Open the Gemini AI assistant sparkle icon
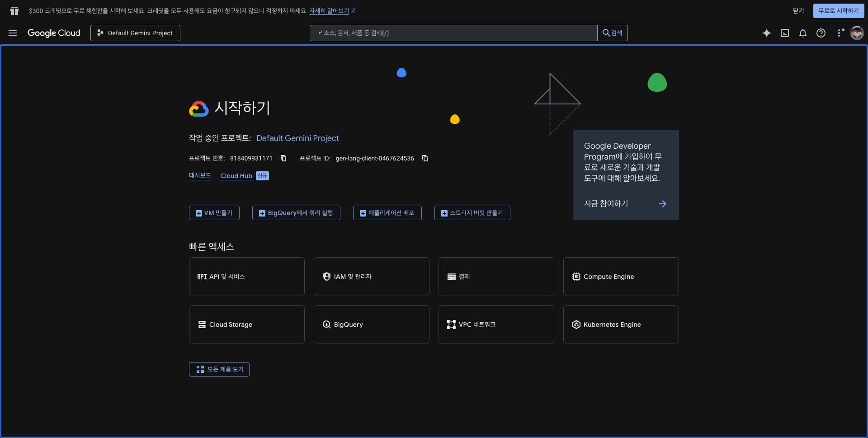 click(766, 33)
